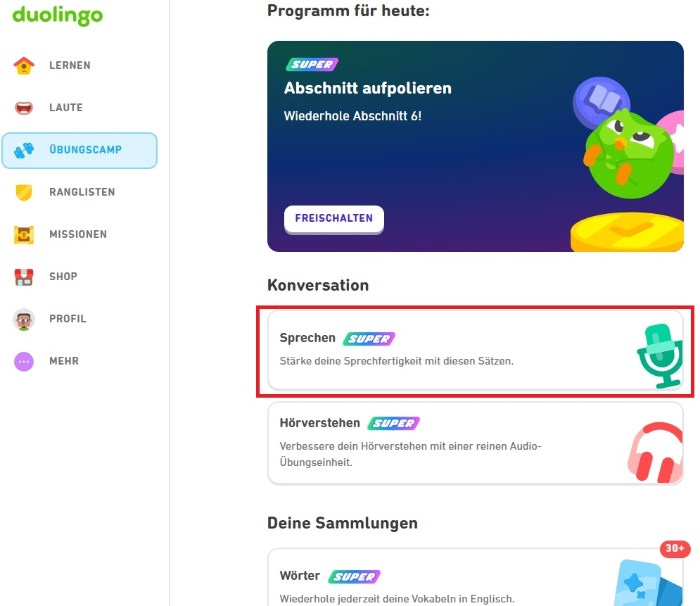
Task: Click the Profil avatar icon
Action: point(24,320)
